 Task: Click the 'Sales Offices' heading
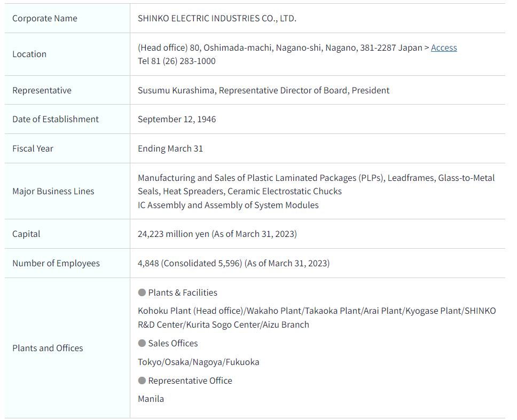[x=173, y=343]
